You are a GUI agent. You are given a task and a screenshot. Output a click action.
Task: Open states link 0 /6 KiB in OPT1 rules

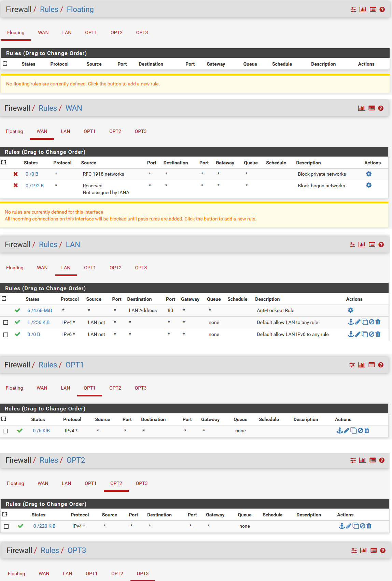click(x=41, y=431)
